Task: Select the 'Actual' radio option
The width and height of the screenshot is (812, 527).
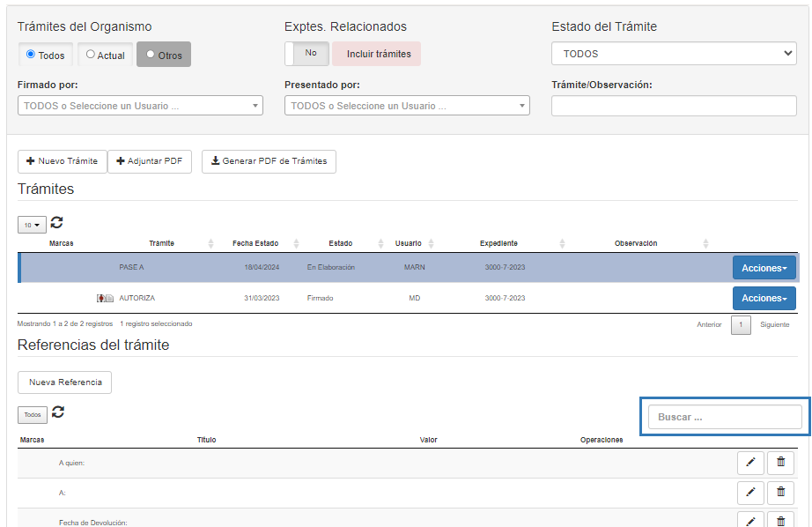Action: coord(91,55)
